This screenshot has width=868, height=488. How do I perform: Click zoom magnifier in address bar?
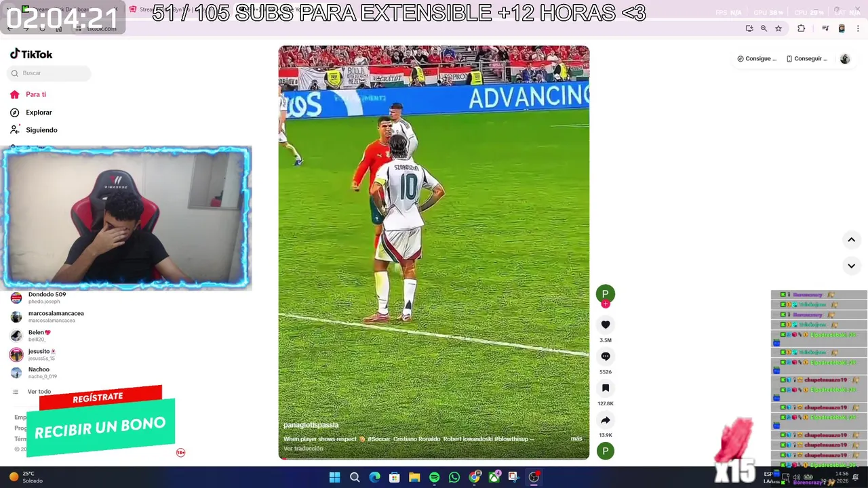click(764, 28)
